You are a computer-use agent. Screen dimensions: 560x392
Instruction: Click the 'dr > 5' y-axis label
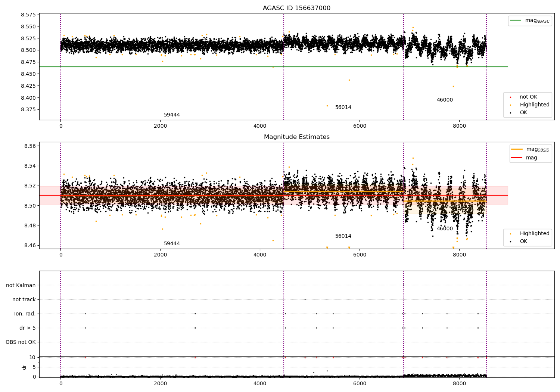28,328
